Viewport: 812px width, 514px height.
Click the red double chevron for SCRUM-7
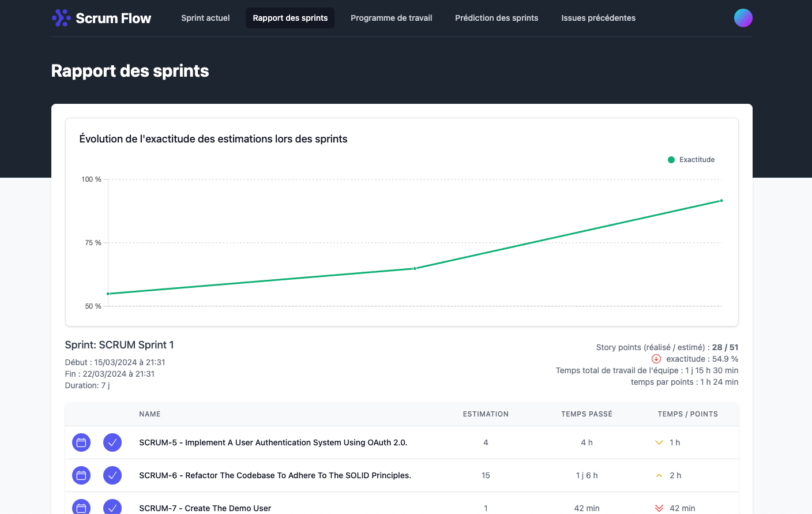tap(659, 508)
